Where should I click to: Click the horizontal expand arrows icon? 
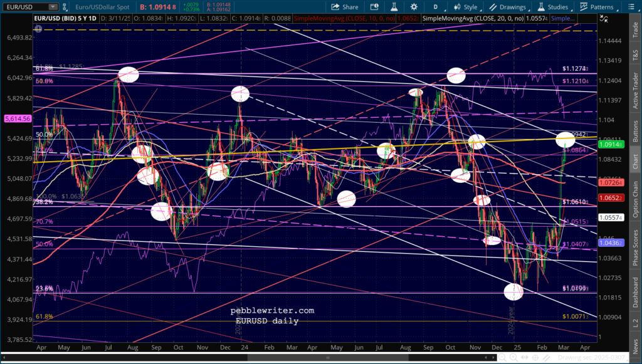[x=525, y=358]
